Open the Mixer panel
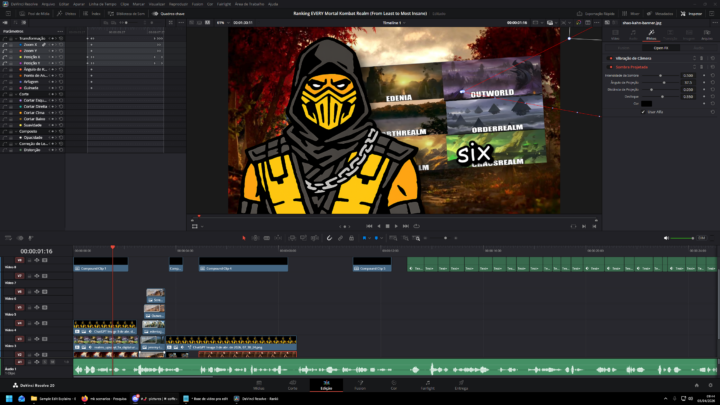720x405 pixels. pos(631,14)
